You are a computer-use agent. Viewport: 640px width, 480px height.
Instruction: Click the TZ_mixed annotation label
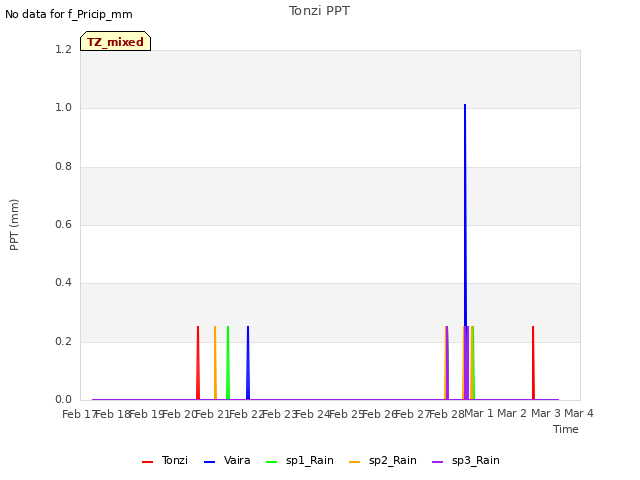point(116,41)
